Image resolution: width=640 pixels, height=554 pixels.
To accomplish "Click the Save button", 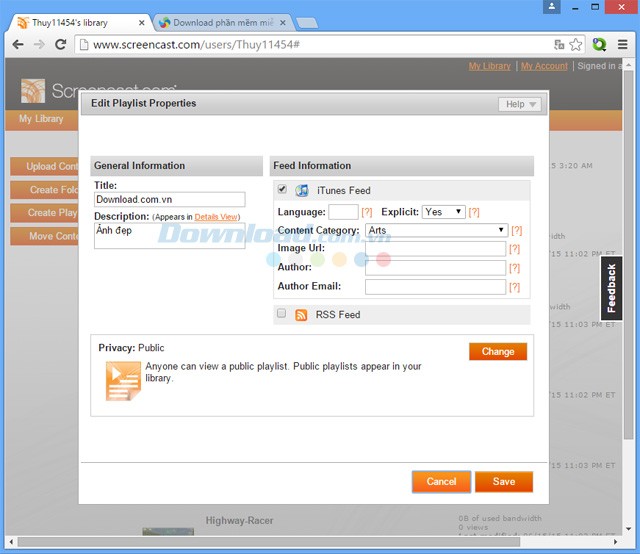I will (x=504, y=481).
